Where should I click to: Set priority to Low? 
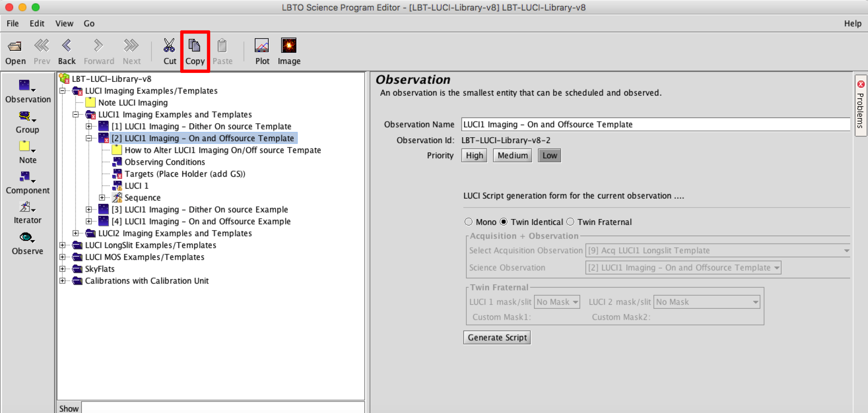pos(550,155)
